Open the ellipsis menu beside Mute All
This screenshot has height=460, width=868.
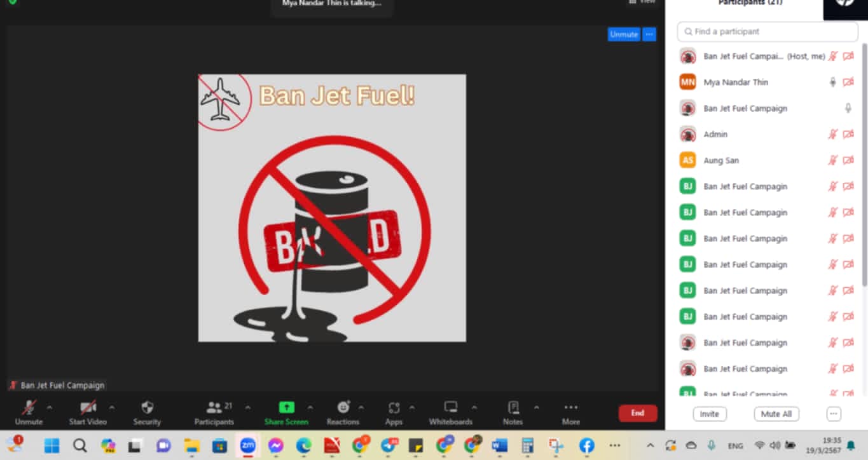[834, 414]
